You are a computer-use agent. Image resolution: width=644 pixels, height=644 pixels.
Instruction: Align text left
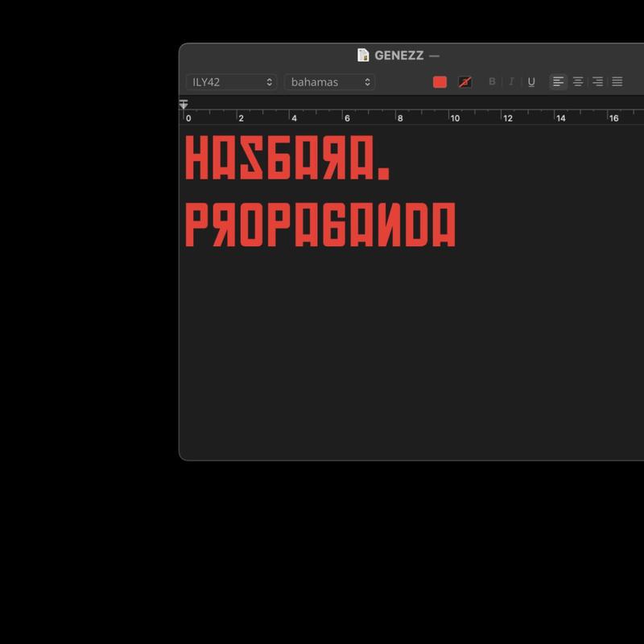tap(558, 82)
